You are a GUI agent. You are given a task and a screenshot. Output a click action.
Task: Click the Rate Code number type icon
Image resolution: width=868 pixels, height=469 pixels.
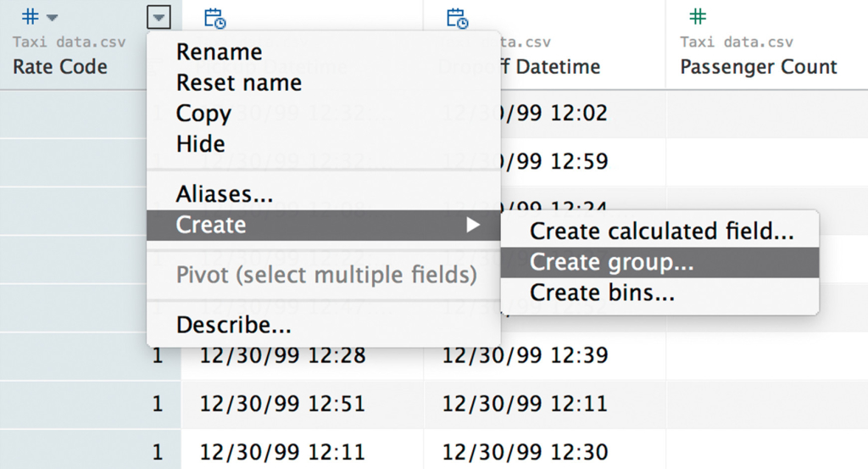(30, 17)
